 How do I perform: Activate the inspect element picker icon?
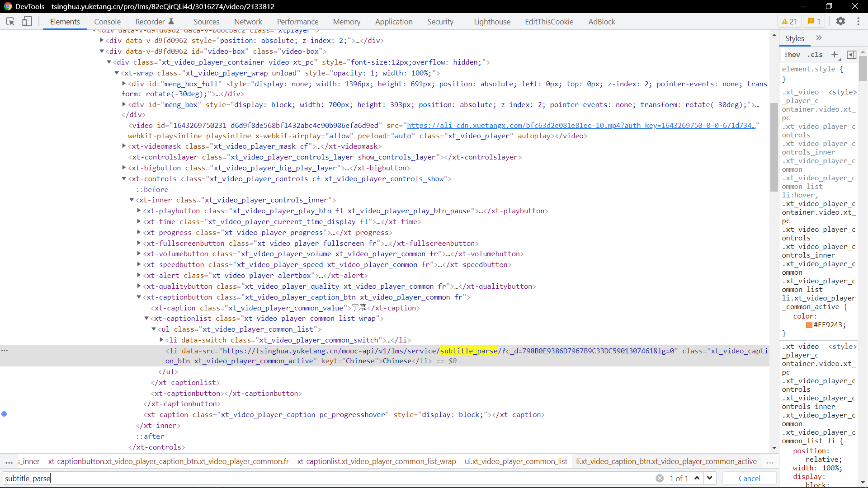(10, 21)
